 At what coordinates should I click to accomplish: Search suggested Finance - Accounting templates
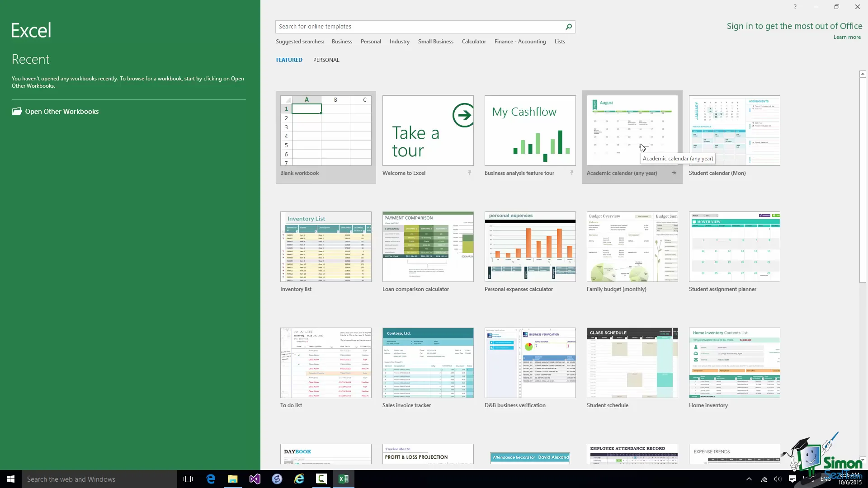pos(520,42)
